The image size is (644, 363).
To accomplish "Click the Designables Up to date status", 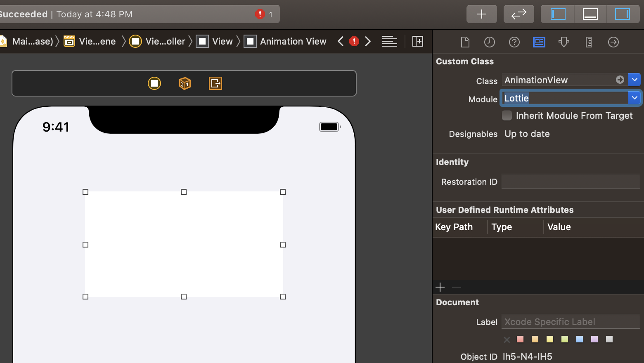I will [527, 134].
